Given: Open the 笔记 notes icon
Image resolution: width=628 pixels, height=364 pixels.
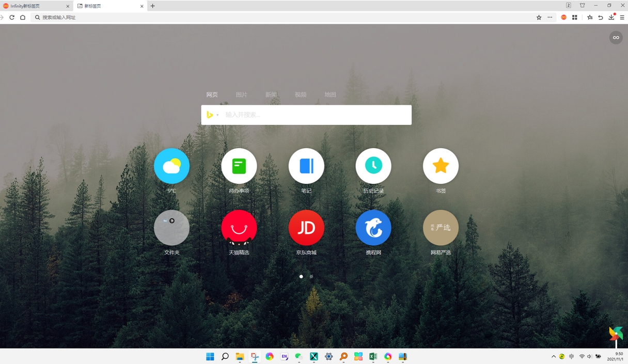Looking at the screenshot, I should click(x=306, y=166).
